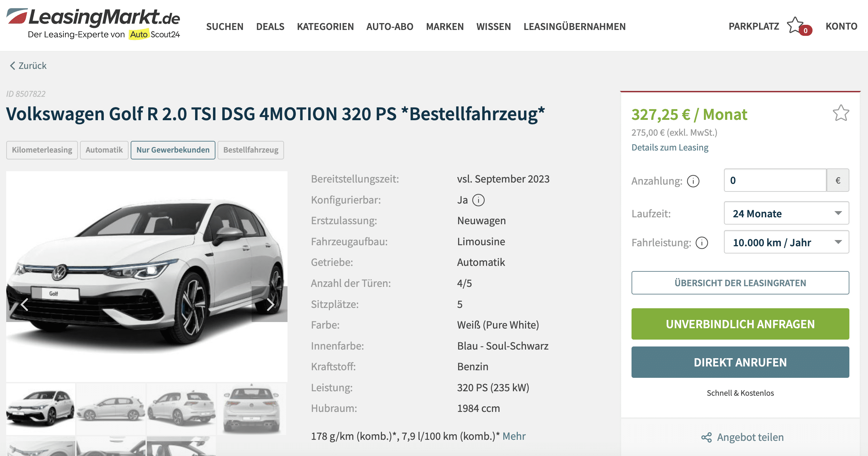The height and width of the screenshot is (456, 868).
Task: Click the Mehr emissions link
Action: click(514, 436)
